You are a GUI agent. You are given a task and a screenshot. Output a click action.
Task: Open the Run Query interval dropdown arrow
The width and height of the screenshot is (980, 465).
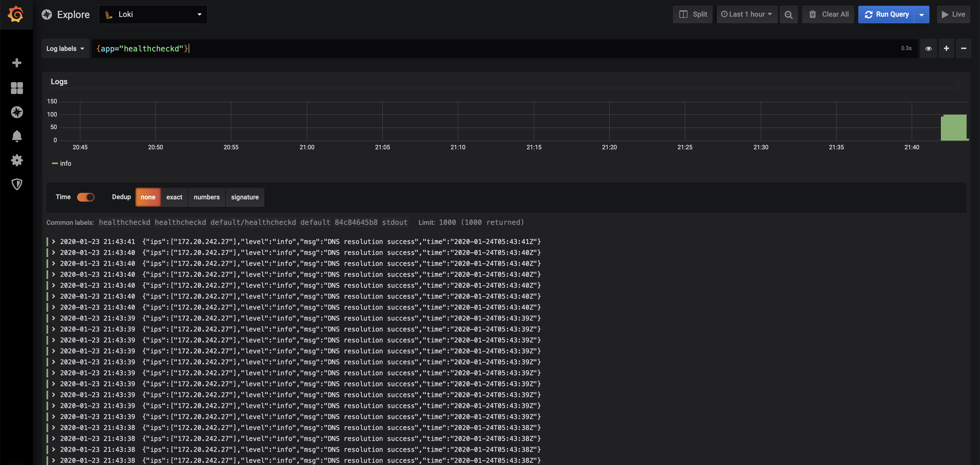coord(921,14)
